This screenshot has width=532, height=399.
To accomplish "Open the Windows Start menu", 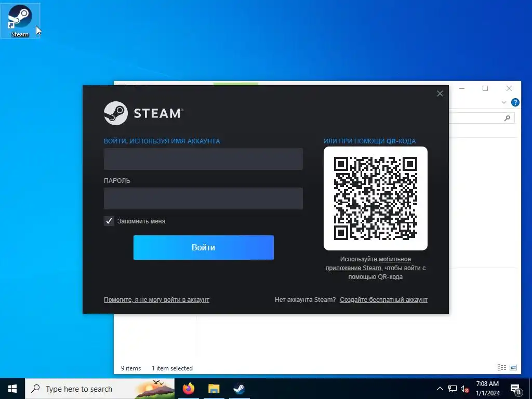I will 12,389.
